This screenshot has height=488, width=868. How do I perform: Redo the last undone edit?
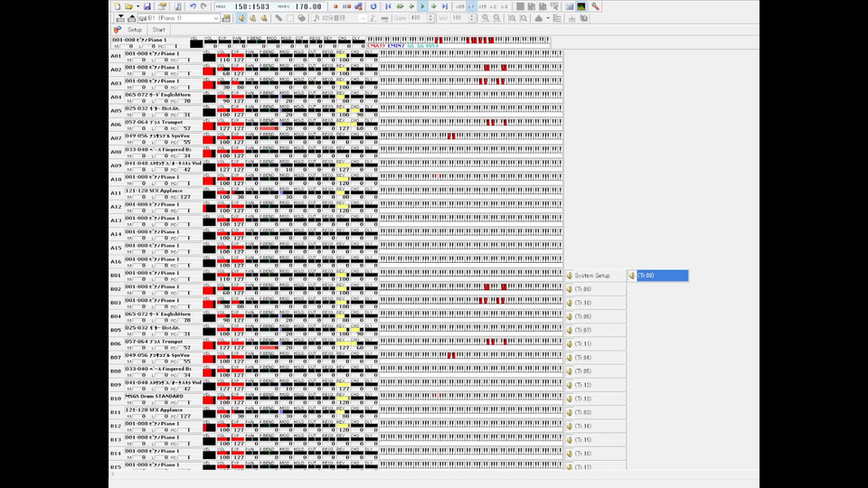tap(203, 6)
